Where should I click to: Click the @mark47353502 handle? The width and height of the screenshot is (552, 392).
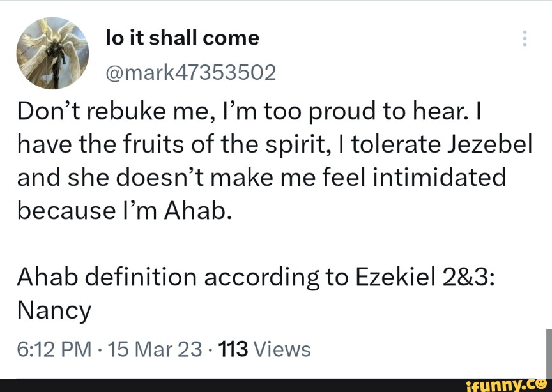pos(190,73)
